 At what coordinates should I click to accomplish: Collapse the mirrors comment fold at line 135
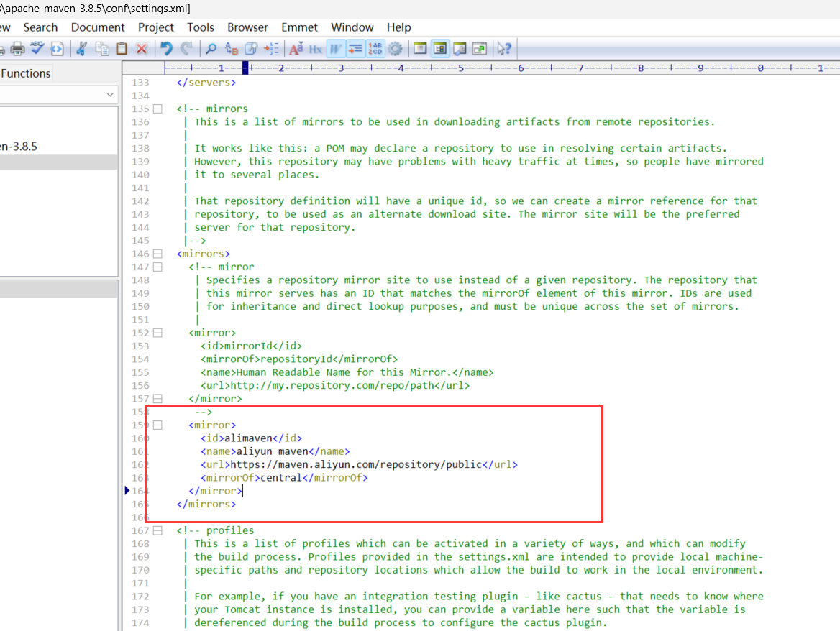157,109
